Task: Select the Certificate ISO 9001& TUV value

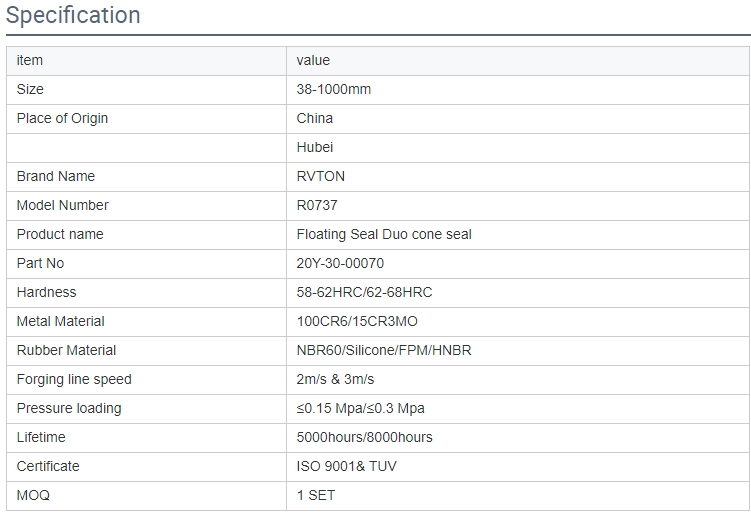Action: (346, 466)
